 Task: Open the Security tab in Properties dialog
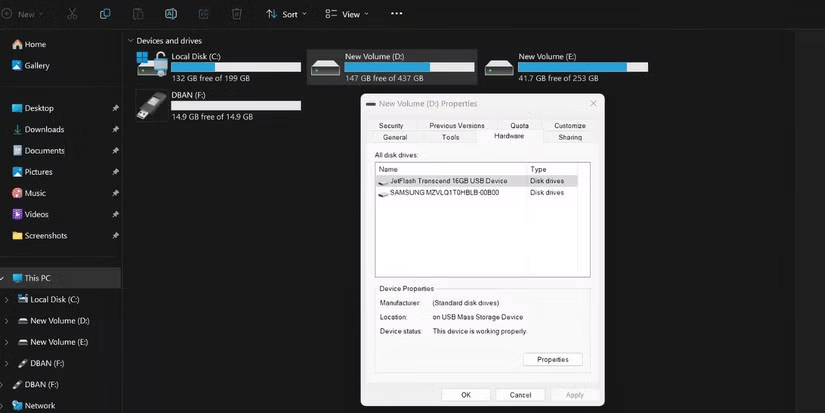coord(390,125)
